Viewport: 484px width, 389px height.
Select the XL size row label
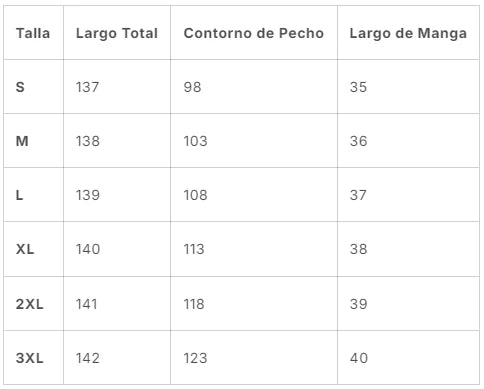[x=25, y=249]
